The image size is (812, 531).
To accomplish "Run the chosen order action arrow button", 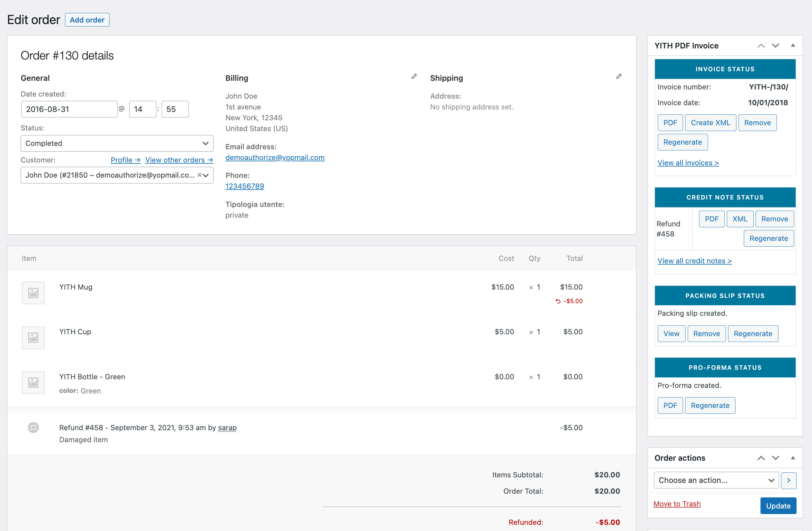I will click(789, 480).
